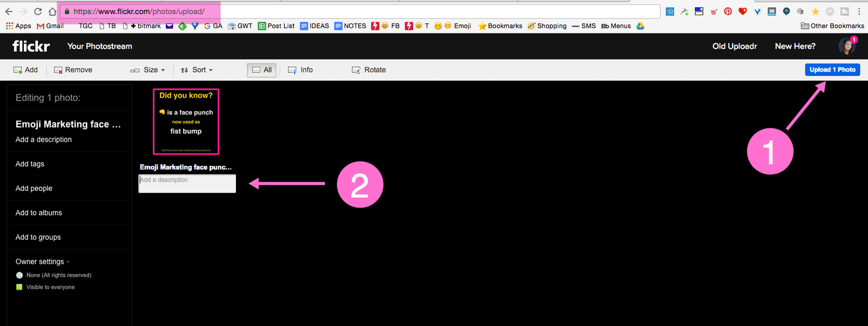Click the Pinterest extension icon
This screenshot has height=326, width=868.
tap(728, 11)
